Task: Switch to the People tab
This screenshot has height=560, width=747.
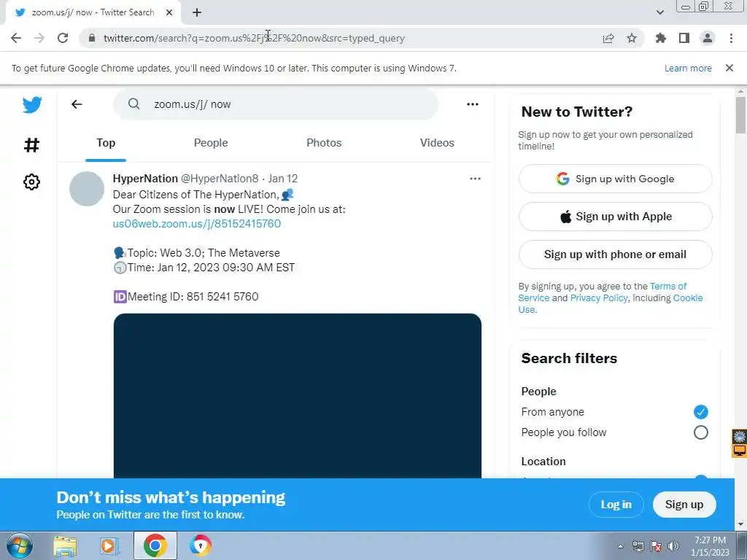Action: 211,143
